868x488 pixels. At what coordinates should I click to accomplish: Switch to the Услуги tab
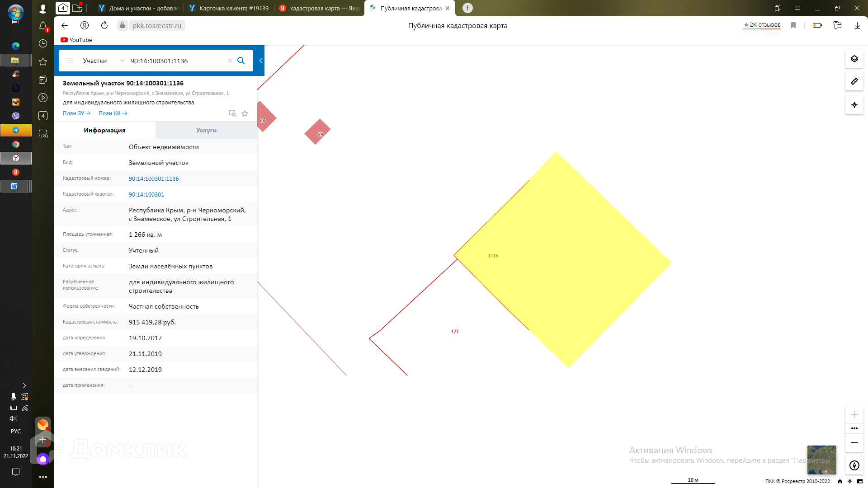(x=206, y=130)
